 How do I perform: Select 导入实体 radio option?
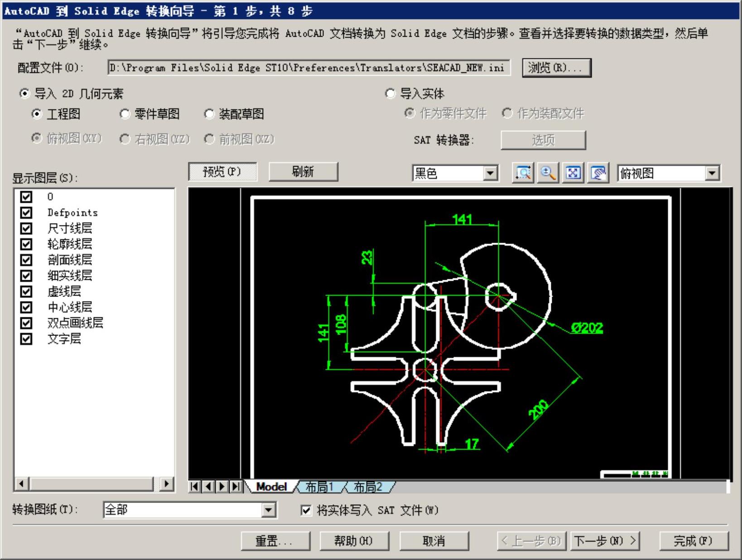tap(390, 94)
